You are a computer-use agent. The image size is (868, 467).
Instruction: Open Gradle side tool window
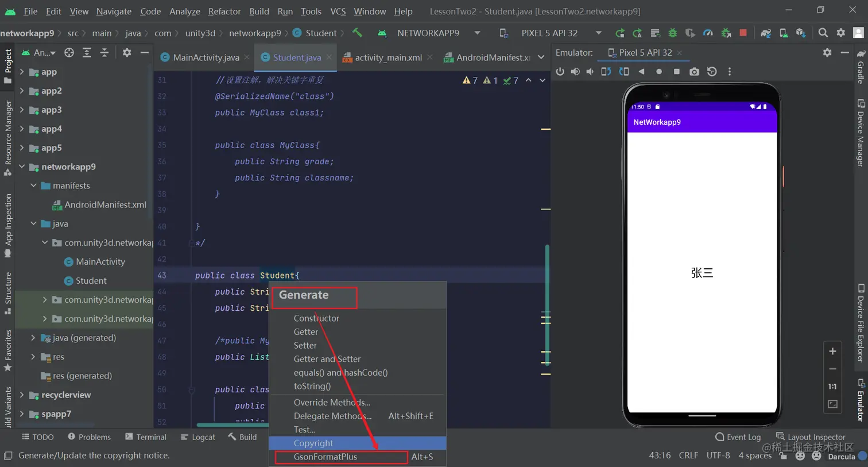click(861, 66)
